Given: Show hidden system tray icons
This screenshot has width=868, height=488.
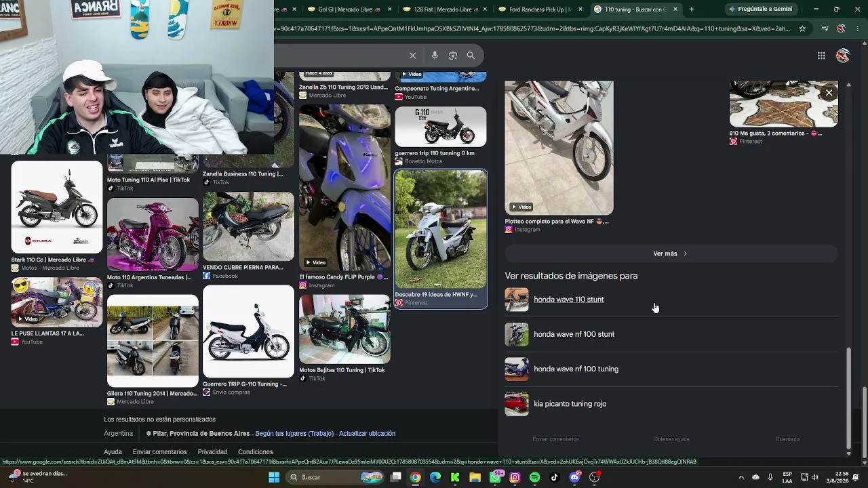Looking at the screenshot, I should click(x=741, y=477).
